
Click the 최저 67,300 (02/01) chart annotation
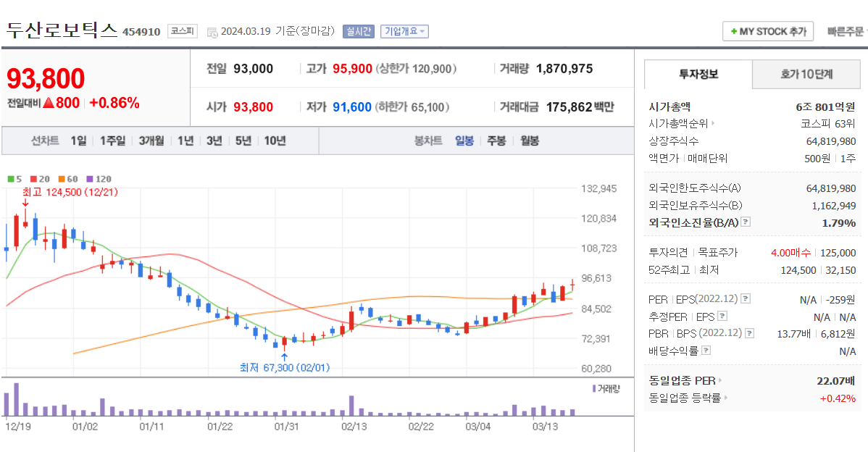(285, 367)
